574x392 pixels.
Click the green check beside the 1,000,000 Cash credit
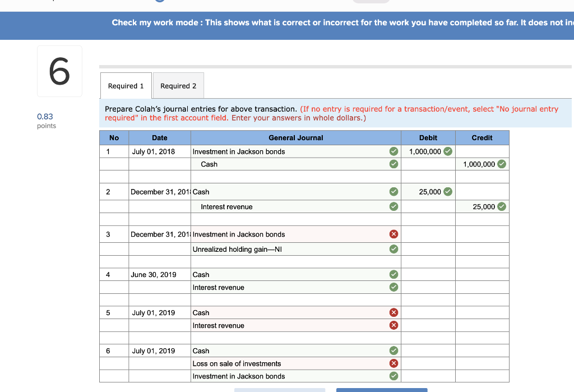[501, 164]
